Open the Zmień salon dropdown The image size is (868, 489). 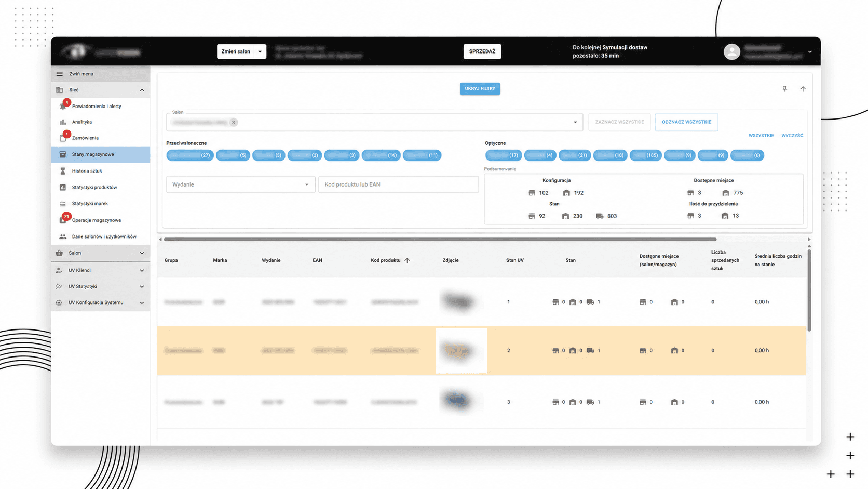pyautogui.click(x=241, y=51)
